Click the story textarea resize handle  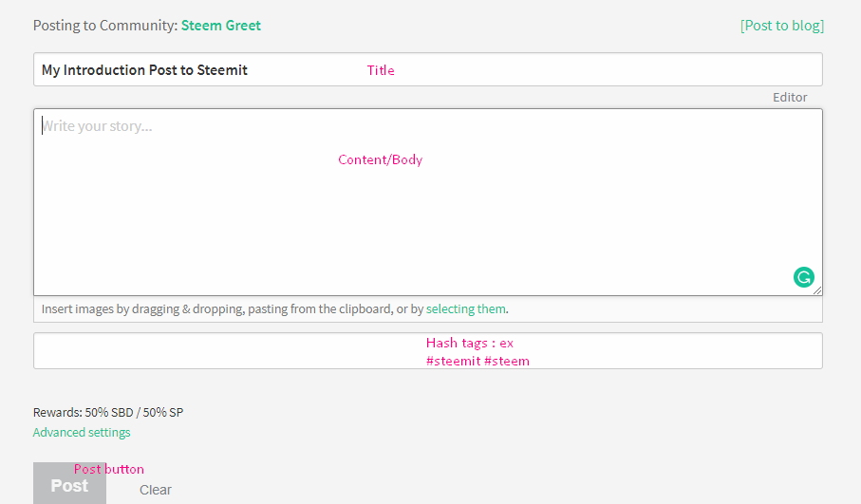817,290
